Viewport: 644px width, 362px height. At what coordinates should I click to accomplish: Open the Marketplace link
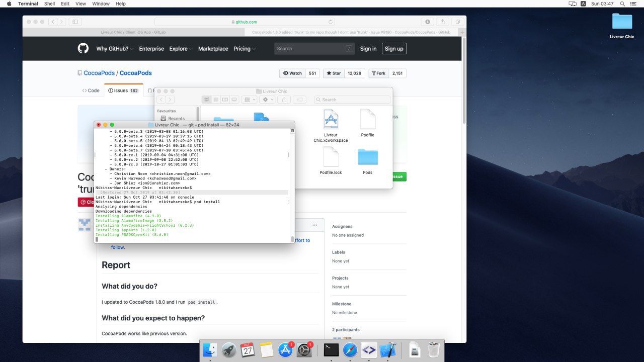(x=213, y=49)
